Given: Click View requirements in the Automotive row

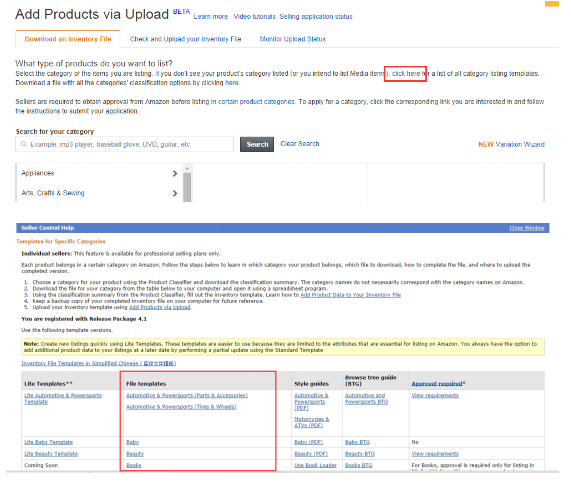Looking at the screenshot, I should [x=435, y=395].
